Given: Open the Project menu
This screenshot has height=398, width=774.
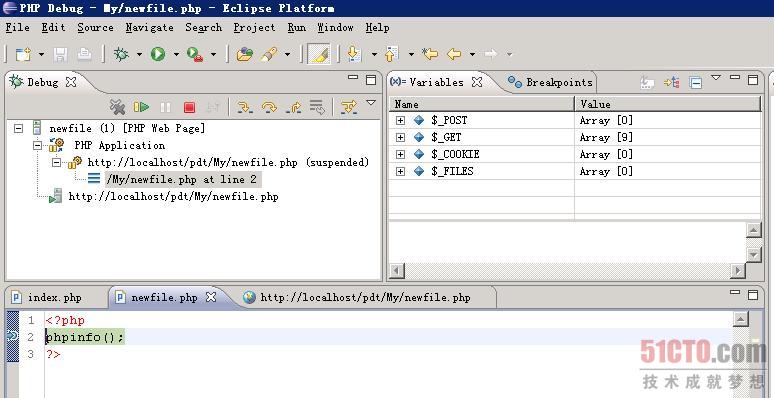Looking at the screenshot, I should [x=254, y=28].
